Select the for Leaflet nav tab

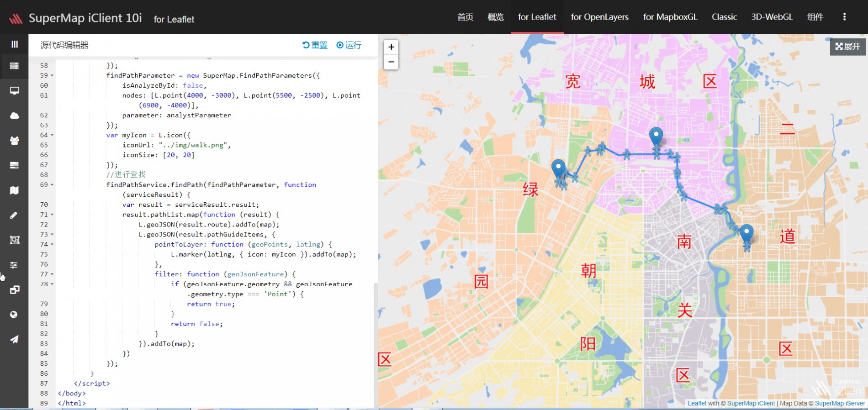(x=537, y=17)
